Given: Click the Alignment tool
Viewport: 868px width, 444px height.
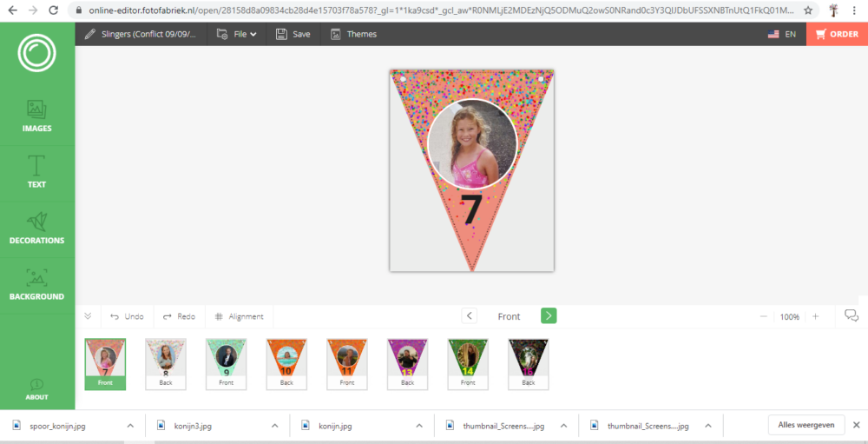Looking at the screenshot, I should point(239,316).
